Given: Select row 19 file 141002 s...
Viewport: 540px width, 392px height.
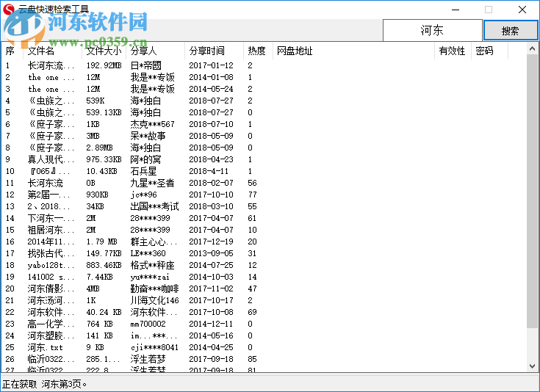Looking at the screenshot, I should coord(264,277).
